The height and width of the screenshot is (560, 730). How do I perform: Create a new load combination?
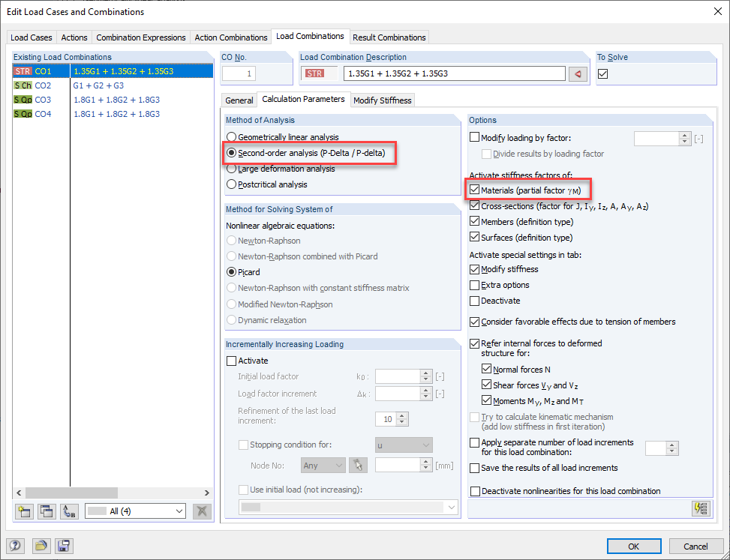pyautogui.click(x=25, y=511)
